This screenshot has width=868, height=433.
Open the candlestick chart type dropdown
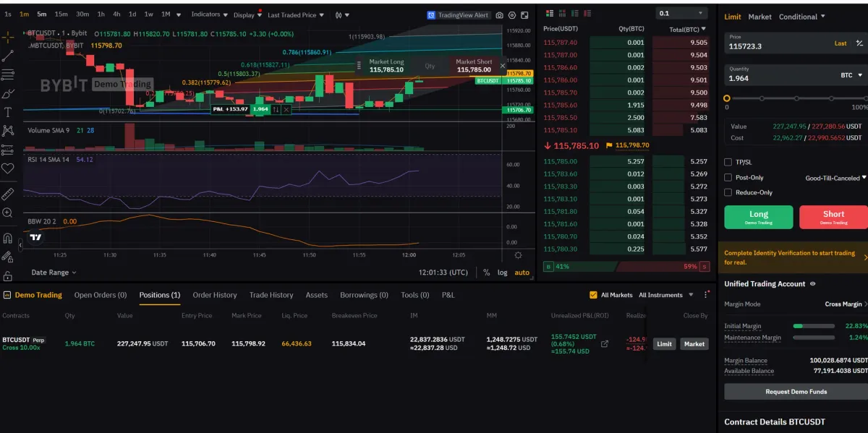(x=341, y=14)
